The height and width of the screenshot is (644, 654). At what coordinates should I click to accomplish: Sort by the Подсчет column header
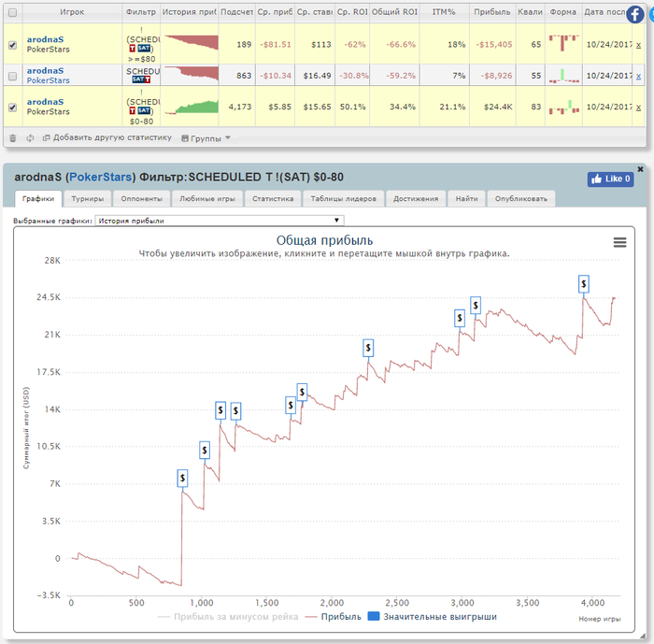pos(237,12)
